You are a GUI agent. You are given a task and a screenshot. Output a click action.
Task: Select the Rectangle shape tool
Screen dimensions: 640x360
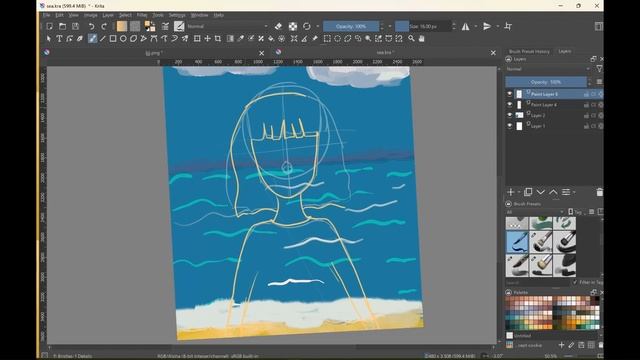click(113, 38)
